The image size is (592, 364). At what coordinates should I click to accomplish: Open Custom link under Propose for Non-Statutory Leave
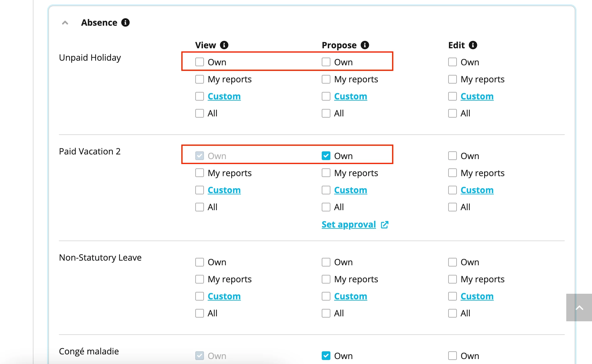click(351, 296)
